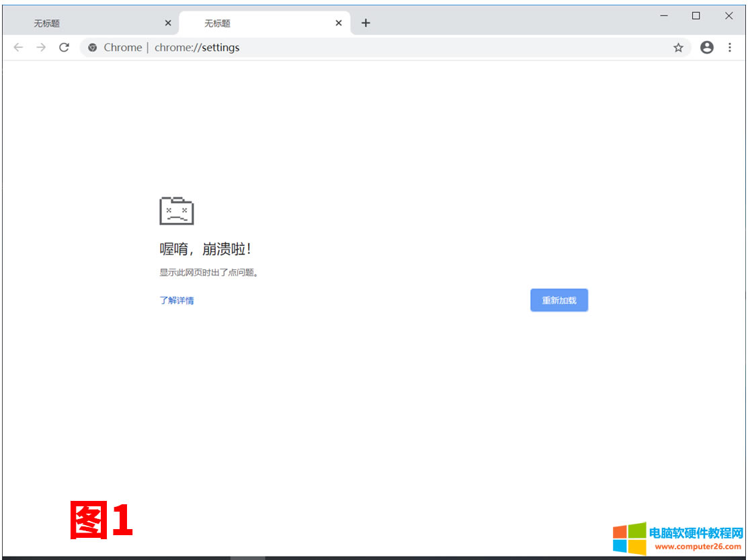Close the currently active tab
The height and width of the screenshot is (560, 750).
339,22
